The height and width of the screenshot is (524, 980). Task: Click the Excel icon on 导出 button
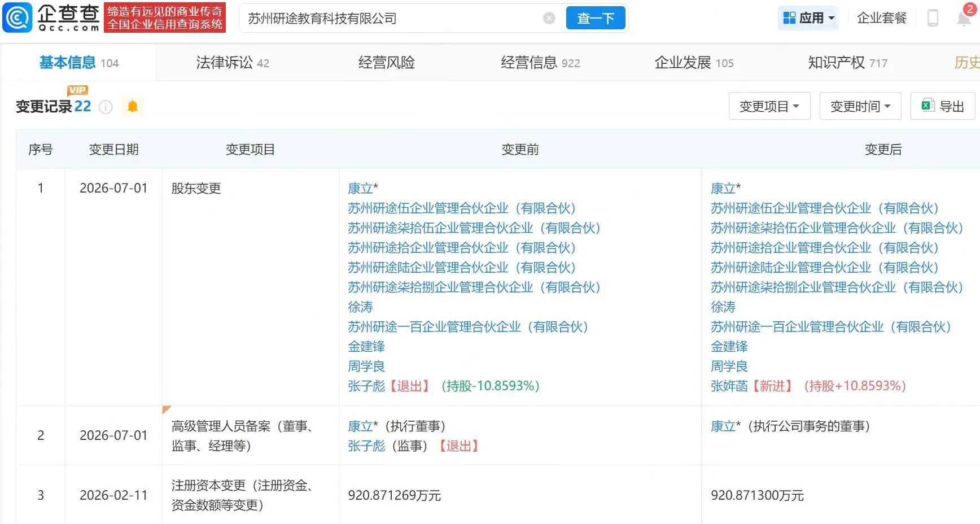click(928, 105)
